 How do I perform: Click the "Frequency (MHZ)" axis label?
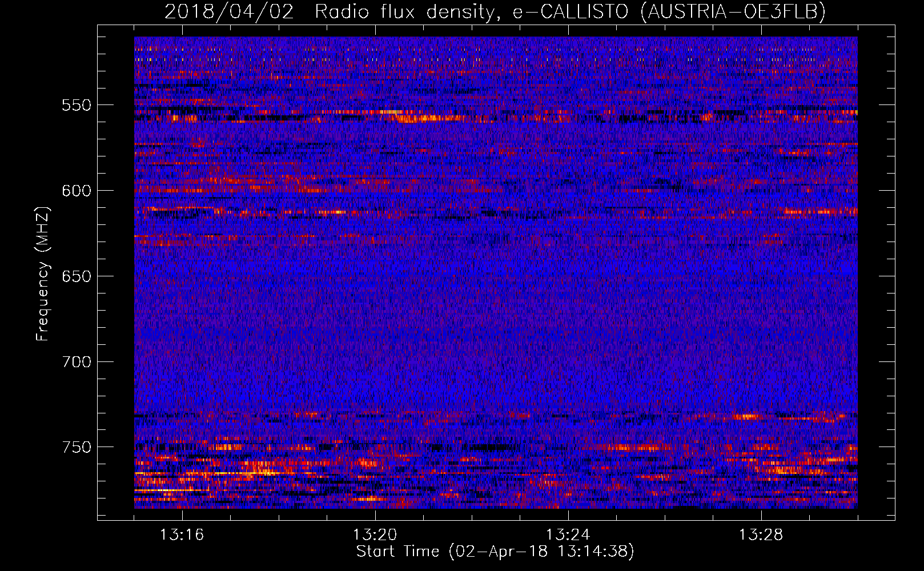(43, 274)
